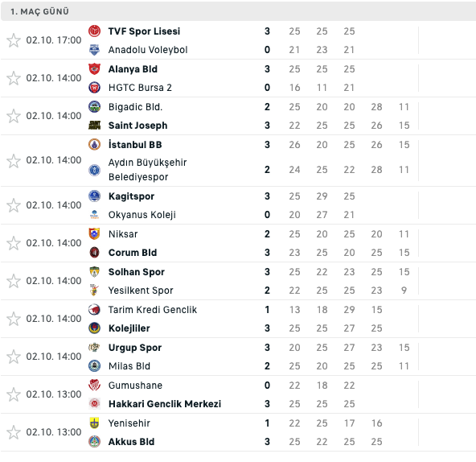The image size is (476, 462).
Task: Click the Niksar team crest icon
Action: pos(94,234)
